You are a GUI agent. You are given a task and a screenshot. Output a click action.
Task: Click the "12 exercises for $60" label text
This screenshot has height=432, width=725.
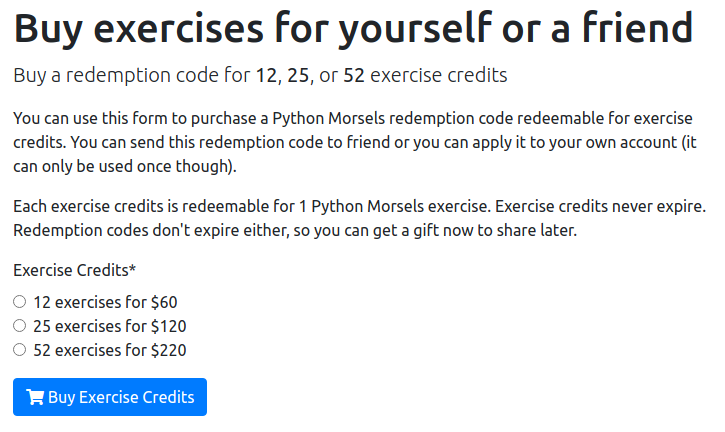[x=105, y=301]
